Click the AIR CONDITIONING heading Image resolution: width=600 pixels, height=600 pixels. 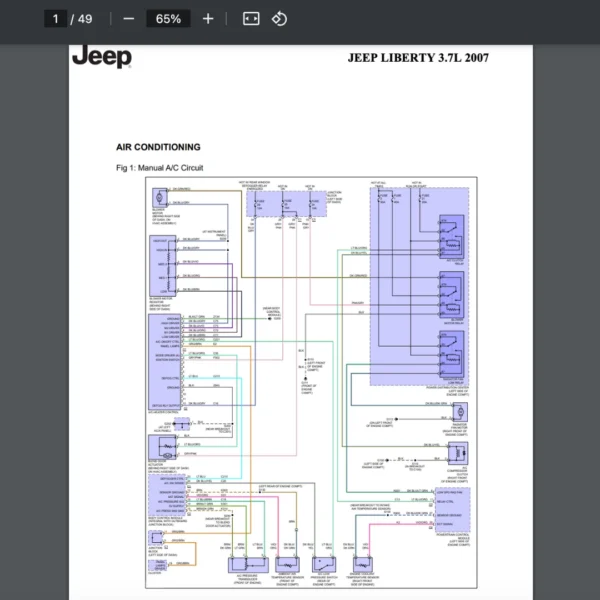158,147
